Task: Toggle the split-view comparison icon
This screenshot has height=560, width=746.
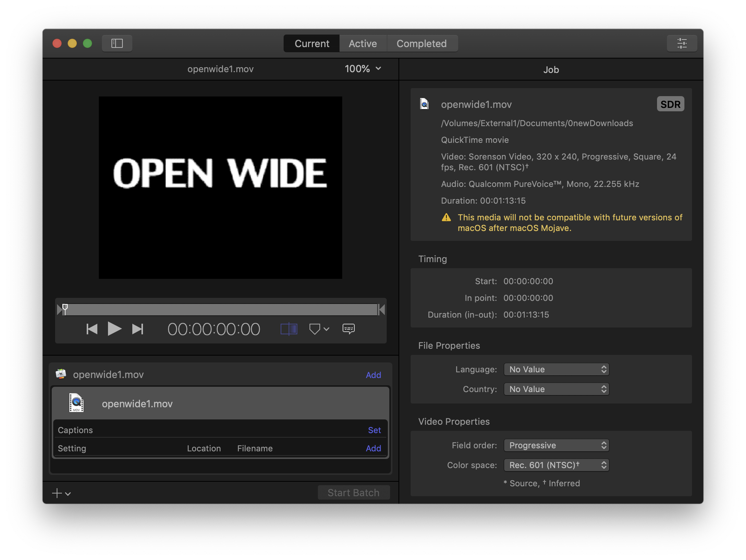Action: pyautogui.click(x=289, y=329)
